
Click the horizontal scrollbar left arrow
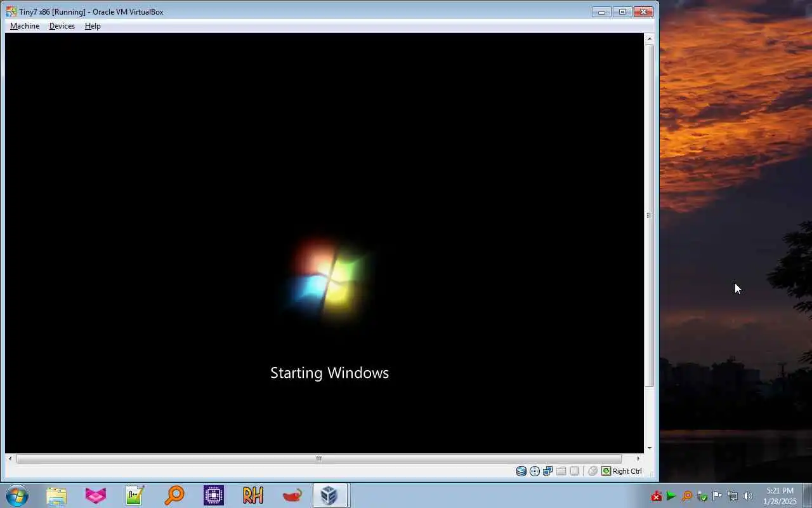coord(10,458)
